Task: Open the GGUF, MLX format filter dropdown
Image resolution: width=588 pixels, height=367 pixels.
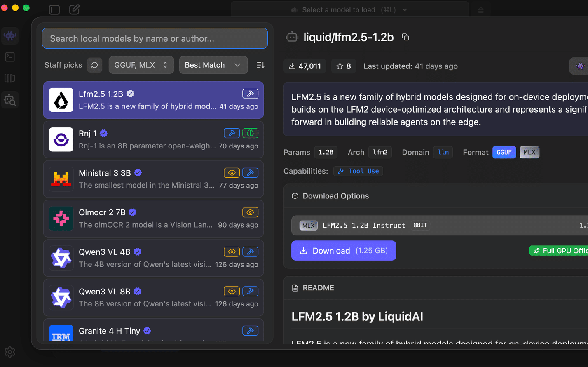Action: click(x=141, y=65)
